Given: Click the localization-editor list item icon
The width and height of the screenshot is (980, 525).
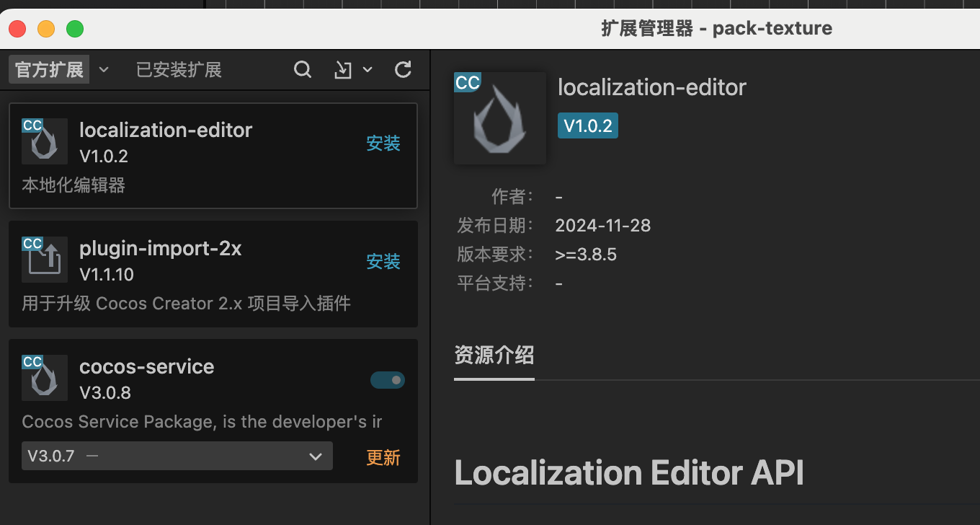Looking at the screenshot, I should click(x=45, y=141).
